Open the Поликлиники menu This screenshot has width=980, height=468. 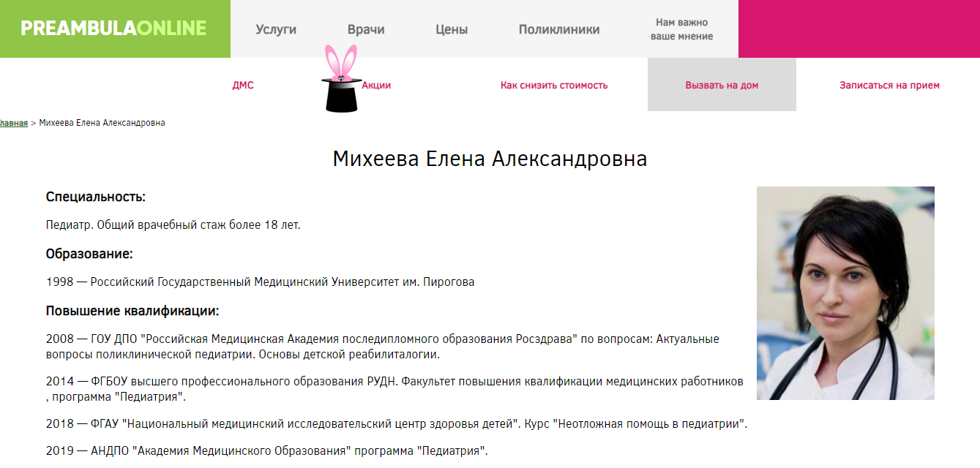point(559,29)
